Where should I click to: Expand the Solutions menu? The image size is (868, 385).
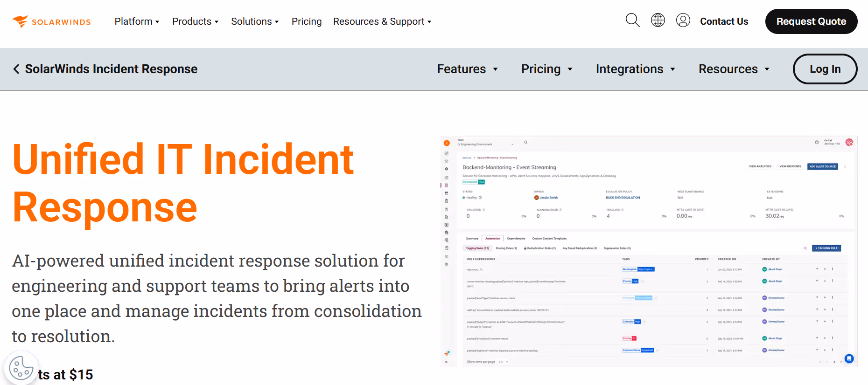[255, 21]
